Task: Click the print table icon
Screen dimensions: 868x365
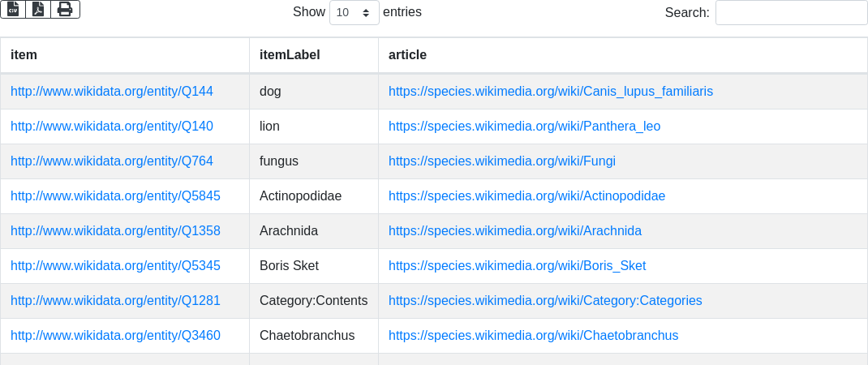Action: tap(65, 9)
